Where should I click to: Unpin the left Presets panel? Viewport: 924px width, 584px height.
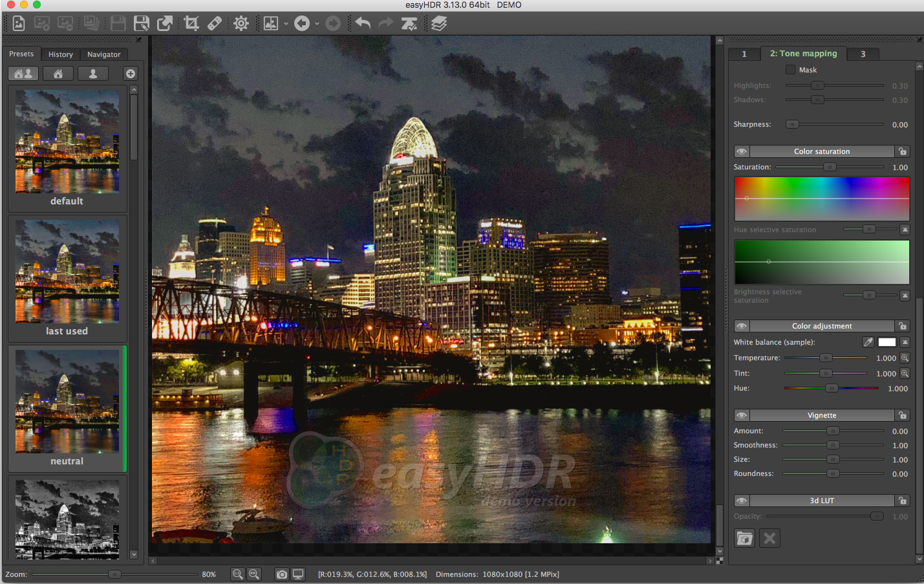coord(138,40)
